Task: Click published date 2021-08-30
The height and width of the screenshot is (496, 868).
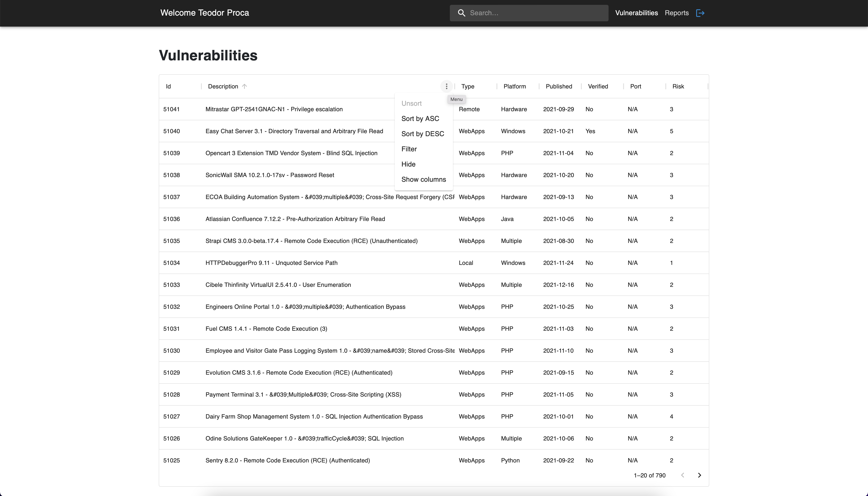Action: click(x=558, y=241)
